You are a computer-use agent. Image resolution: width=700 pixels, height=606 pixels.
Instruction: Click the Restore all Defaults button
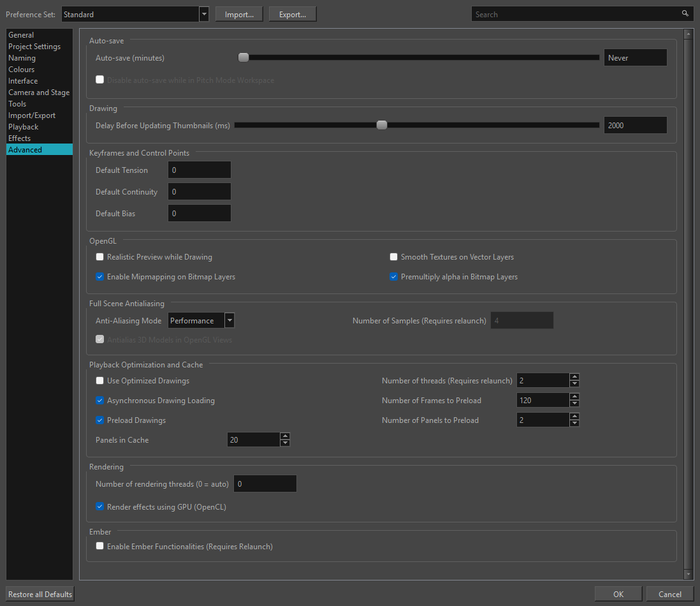[40, 595]
